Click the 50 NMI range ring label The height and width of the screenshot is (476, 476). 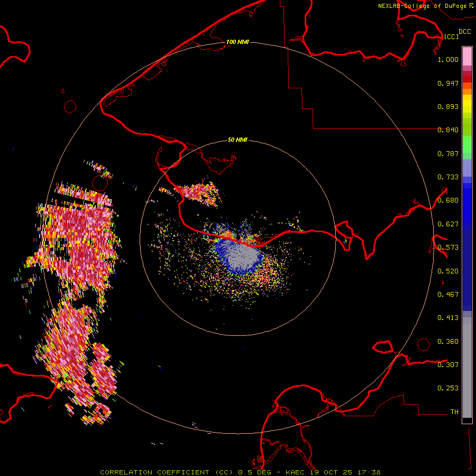[x=237, y=140]
